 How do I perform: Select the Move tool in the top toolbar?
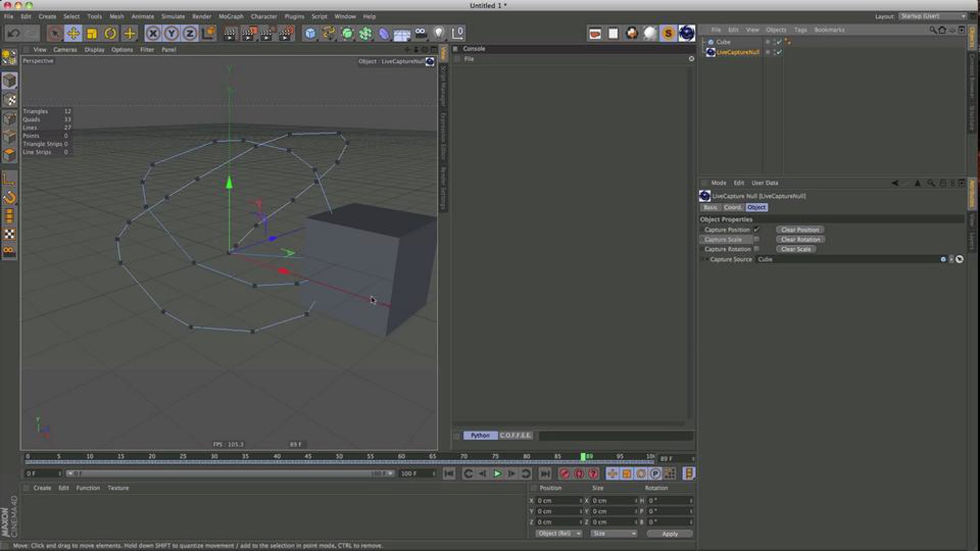[74, 34]
